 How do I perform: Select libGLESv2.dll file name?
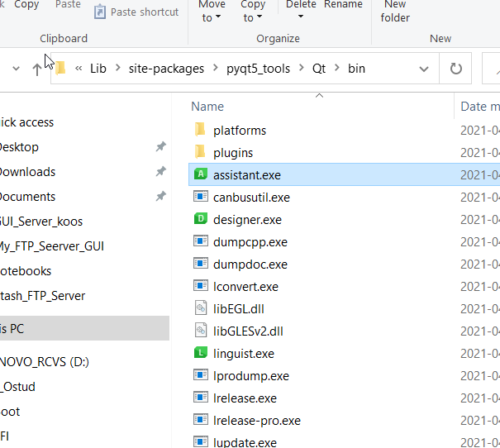pos(248,331)
